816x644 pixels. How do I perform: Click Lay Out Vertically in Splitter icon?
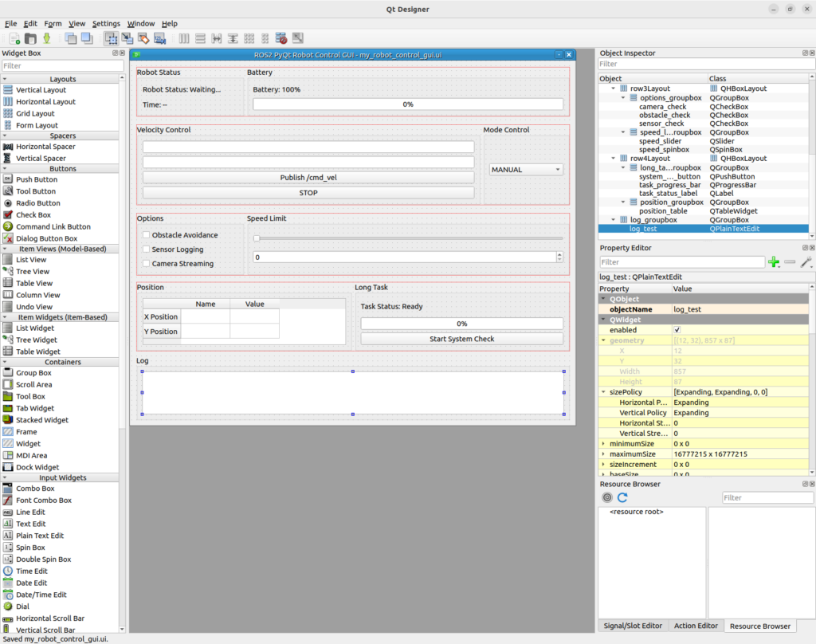coord(233,38)
